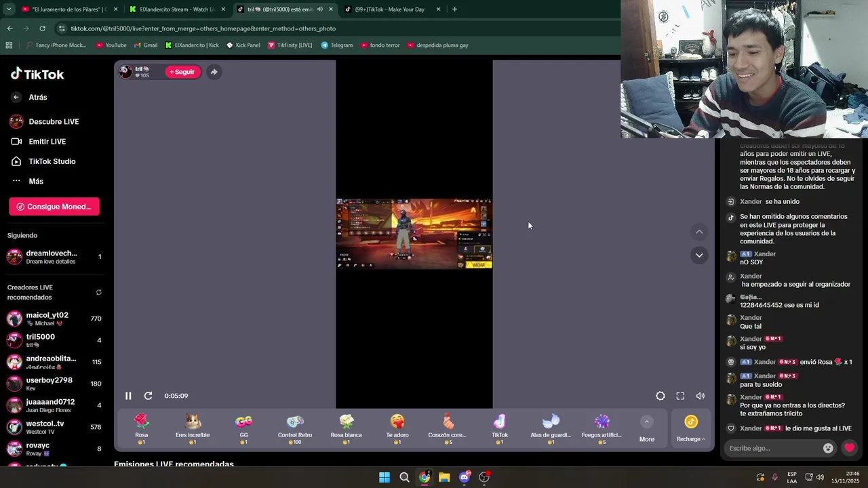868x488 pixels.
Task: Send the GG gift
Action: 243,429
